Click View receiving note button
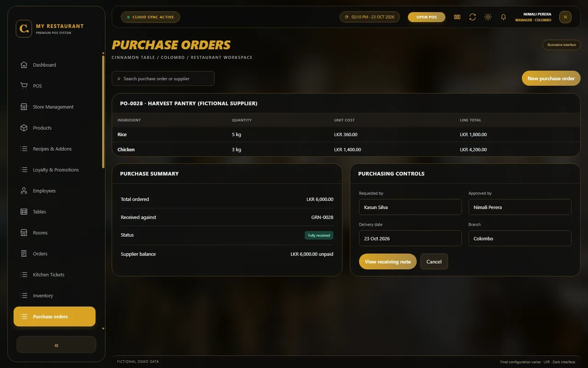The height and width of the screenshot is (368, 588). pyautogui.click(x=388, y=262)
